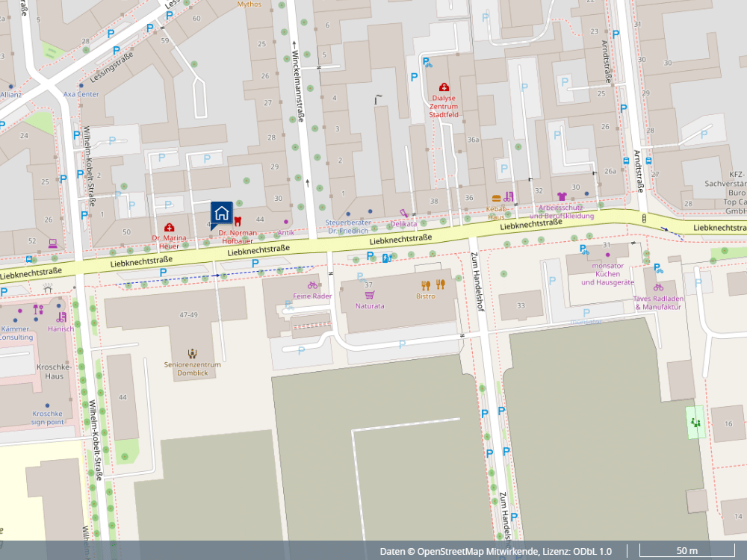Select the bicycle parking icon near Dialyse Zentrum
747x560 pixels.
click(x=427, y=62)
